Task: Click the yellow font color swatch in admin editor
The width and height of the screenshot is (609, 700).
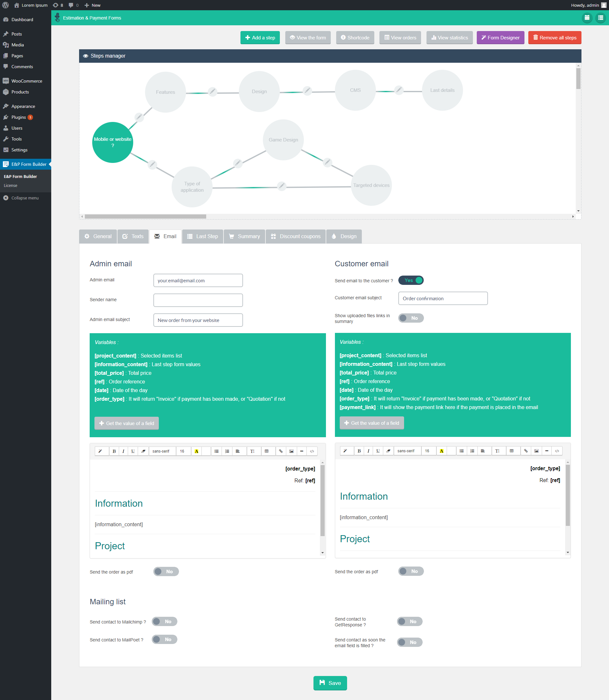Action: 196,451
